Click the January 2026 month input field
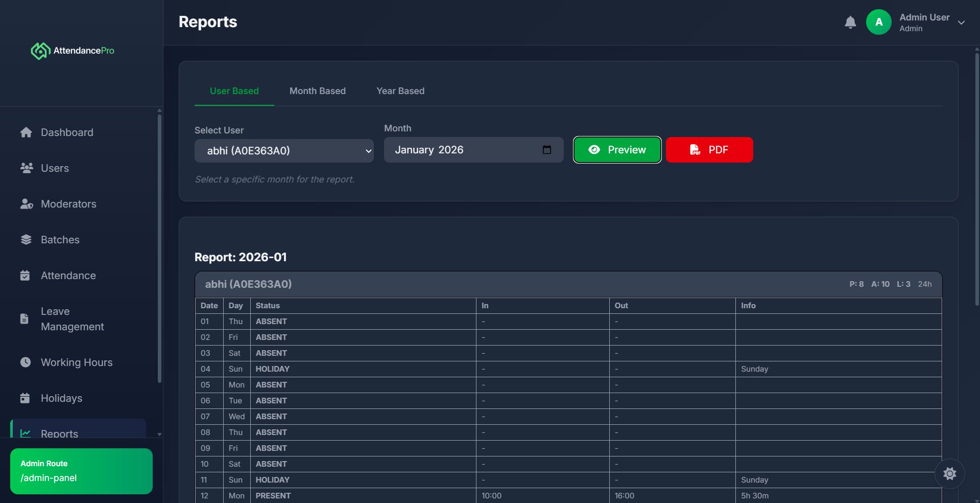 click(460, 150)
